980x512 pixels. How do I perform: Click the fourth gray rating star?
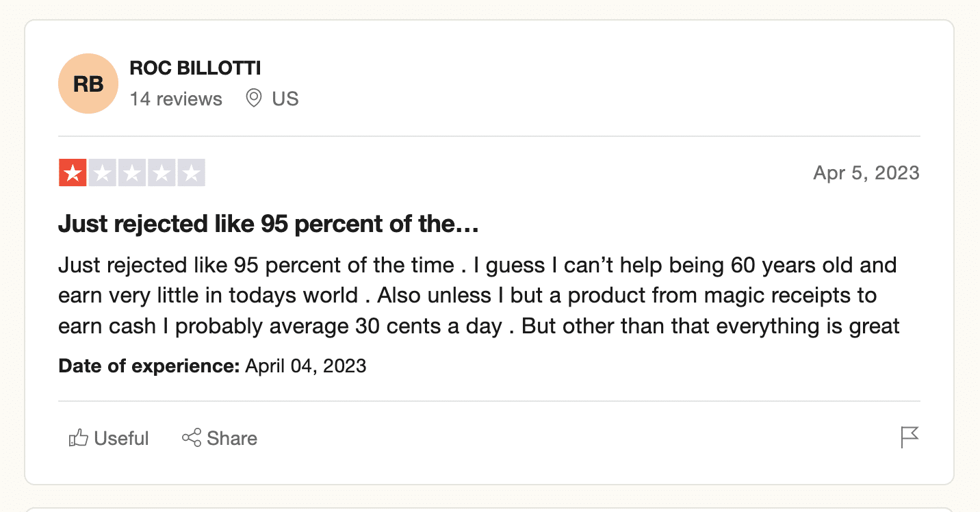click(162, 172)
